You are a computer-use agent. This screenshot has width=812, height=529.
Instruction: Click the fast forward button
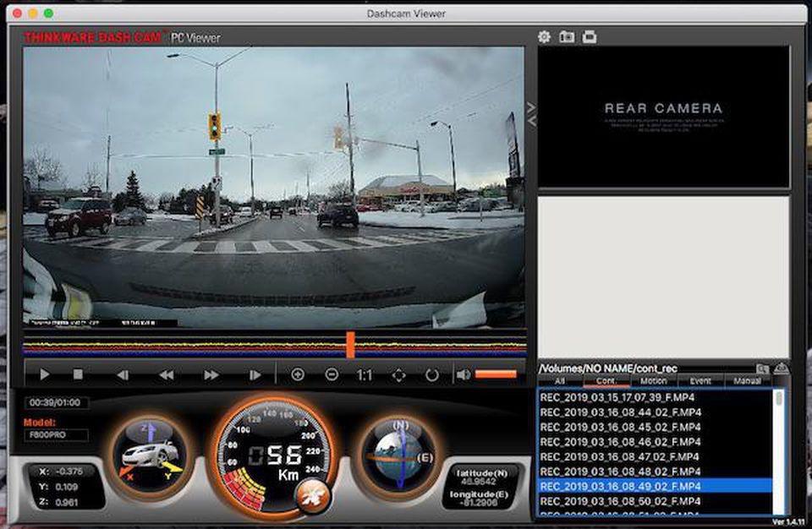tap(211, 374)
